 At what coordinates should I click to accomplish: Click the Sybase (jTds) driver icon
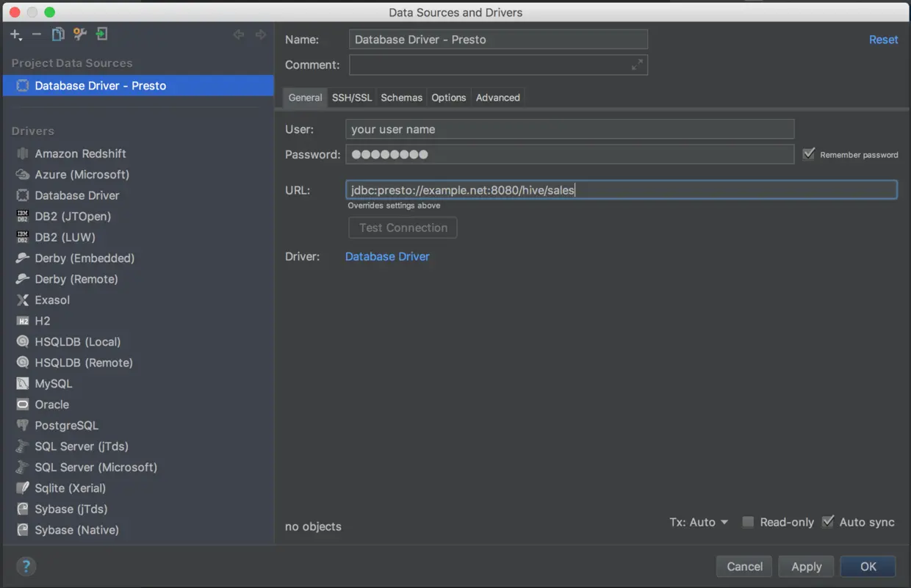tap(23, 509)
